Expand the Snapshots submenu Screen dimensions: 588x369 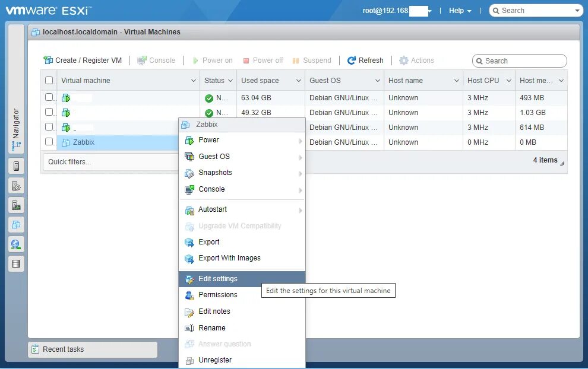[x=242, y=173]
